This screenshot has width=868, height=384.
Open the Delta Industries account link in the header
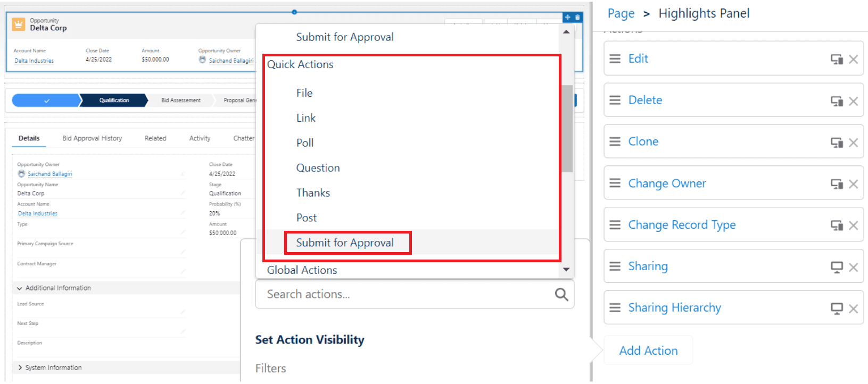[34, 61]
